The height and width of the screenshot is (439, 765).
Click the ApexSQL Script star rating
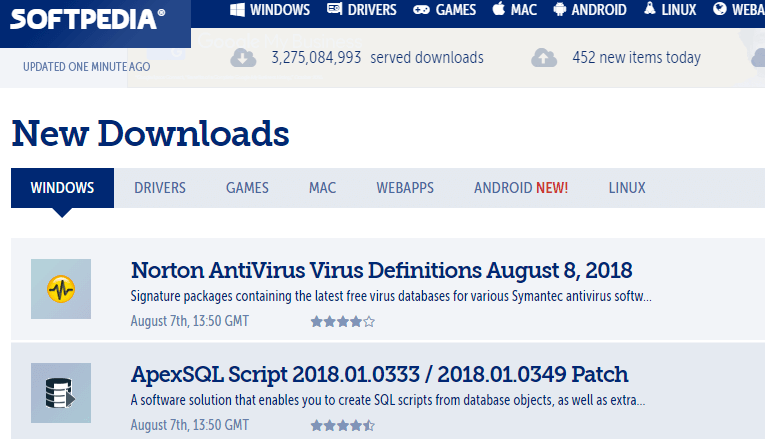coord(342,425)
